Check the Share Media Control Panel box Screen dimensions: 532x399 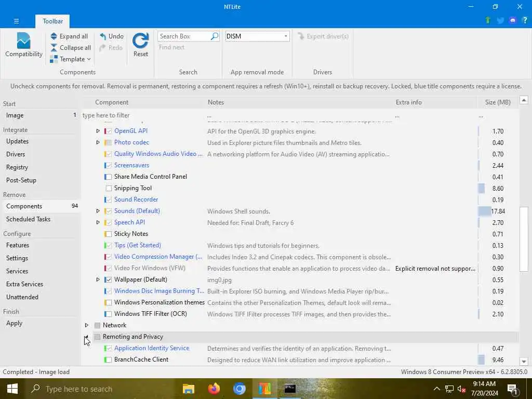tap(108, 177)
